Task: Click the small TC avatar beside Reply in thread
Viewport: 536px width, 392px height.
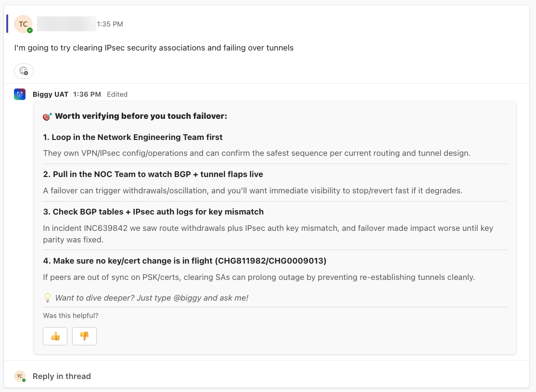Action: pyautogui.click(x=20, y=376)
